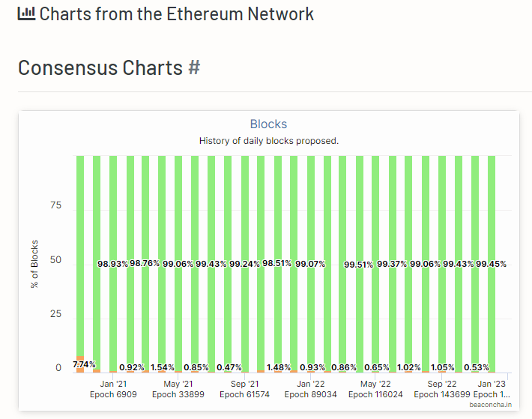This screenshot has width=532, height=419.
Task: Click the Jan '21 Epoch 6909 axis label
Action: pos(113,389)
